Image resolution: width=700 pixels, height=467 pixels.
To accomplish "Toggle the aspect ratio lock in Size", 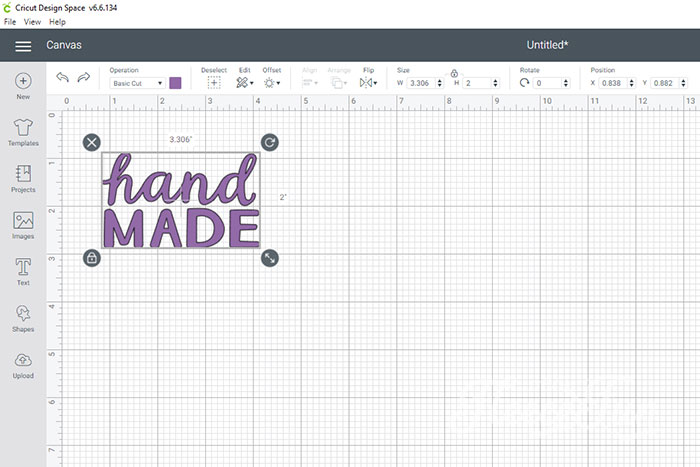I will (454, 73).
